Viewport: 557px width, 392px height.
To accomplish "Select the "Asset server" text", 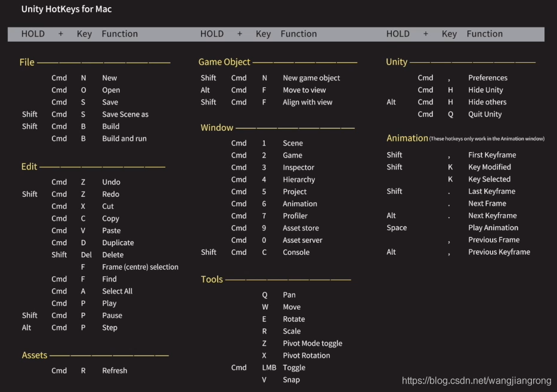I will click(303, 240).
